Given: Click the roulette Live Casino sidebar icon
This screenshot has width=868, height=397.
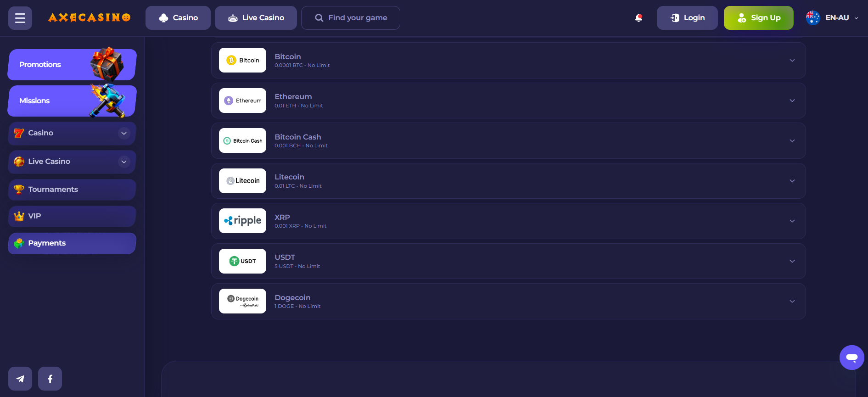Looking at the screenshot, I should click(19, 162).
